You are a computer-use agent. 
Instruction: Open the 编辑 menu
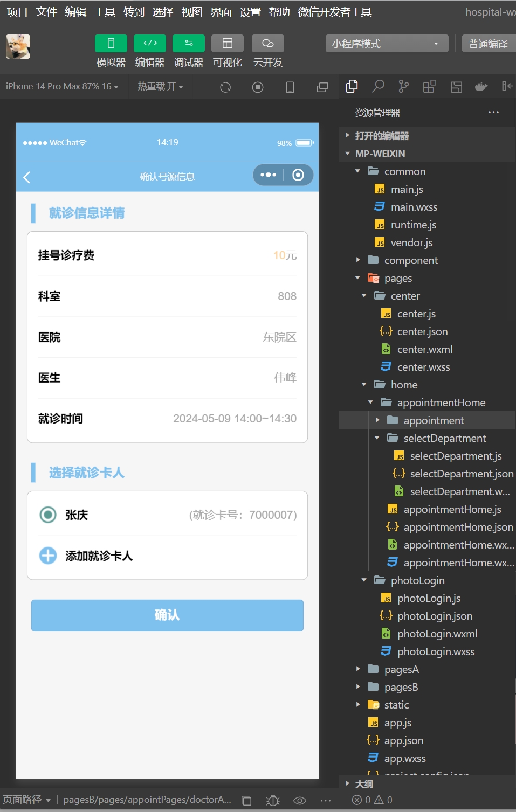75,12
